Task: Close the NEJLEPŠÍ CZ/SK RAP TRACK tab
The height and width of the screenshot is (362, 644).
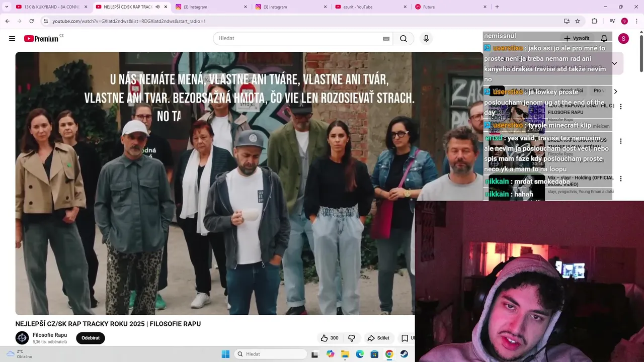Action: click(166, 7)
